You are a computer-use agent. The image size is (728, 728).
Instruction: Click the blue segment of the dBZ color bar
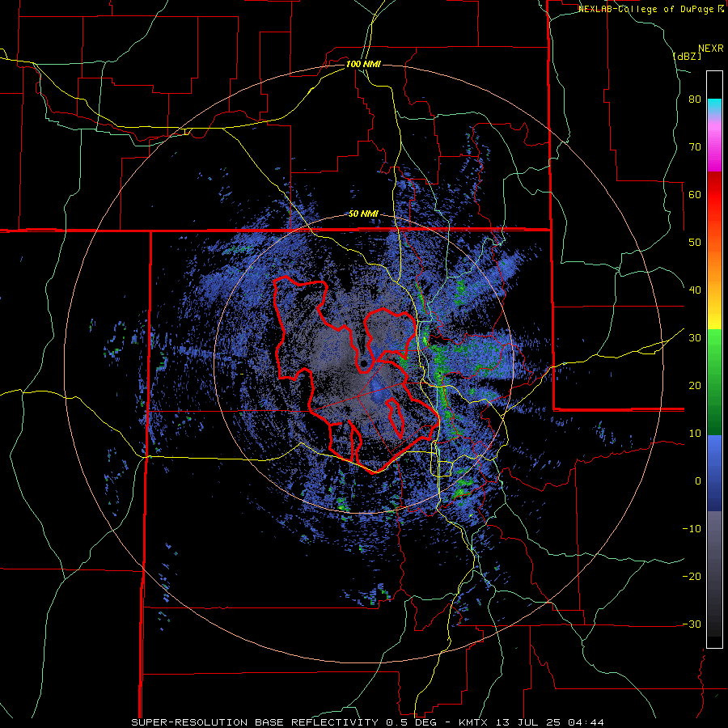pos(714,473)
